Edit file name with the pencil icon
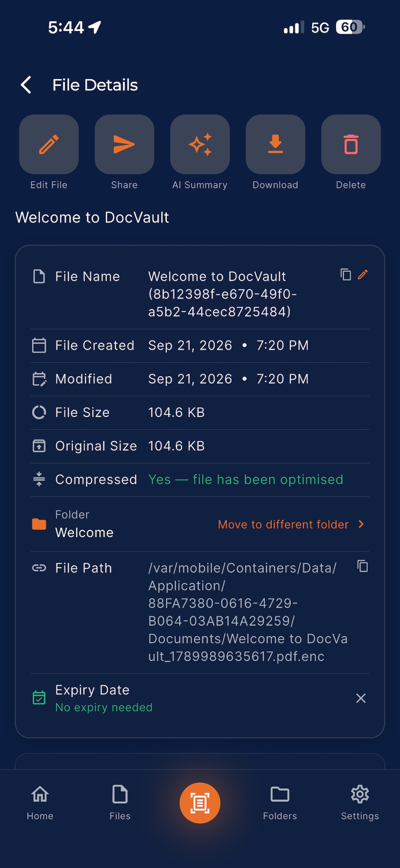This screenshot has height=868, width=400. [x=363, y=275]
